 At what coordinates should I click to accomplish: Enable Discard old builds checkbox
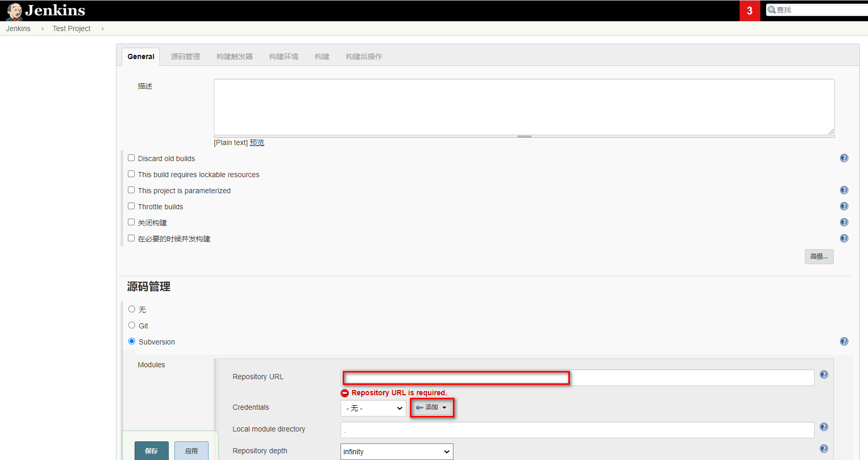(131, 158)
